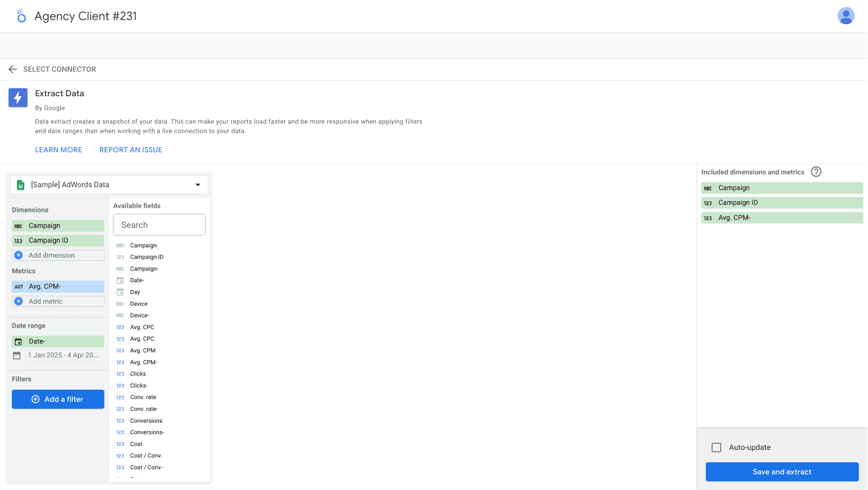Open the LEARN MORE link
868x490 pixels.
(58, 149)
